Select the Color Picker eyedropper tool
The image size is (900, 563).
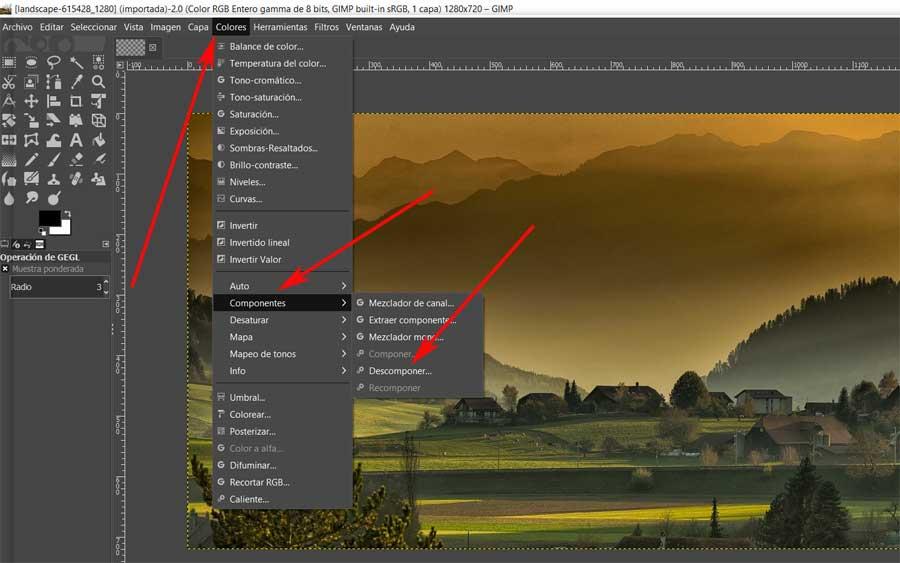76,81
